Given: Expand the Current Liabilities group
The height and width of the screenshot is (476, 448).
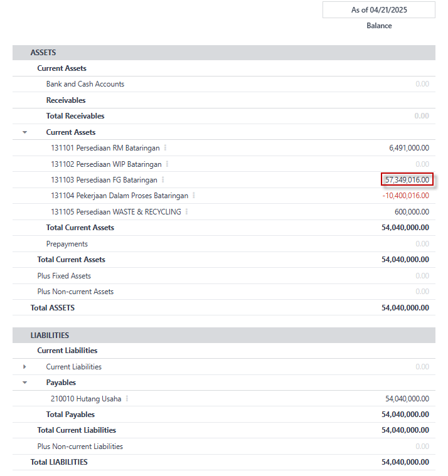Looking at the screenshot, I should pos(24,367).
